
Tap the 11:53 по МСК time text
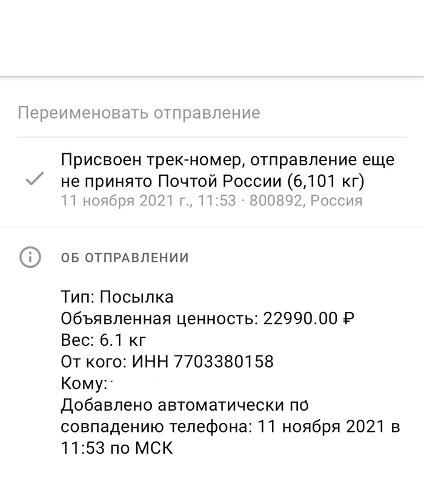point(117,448)
